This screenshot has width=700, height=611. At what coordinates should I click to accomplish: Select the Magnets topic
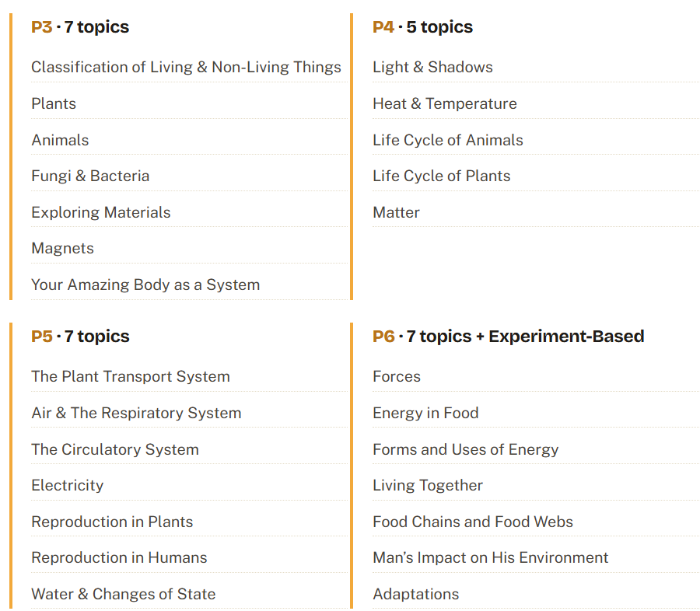point(62,248)
